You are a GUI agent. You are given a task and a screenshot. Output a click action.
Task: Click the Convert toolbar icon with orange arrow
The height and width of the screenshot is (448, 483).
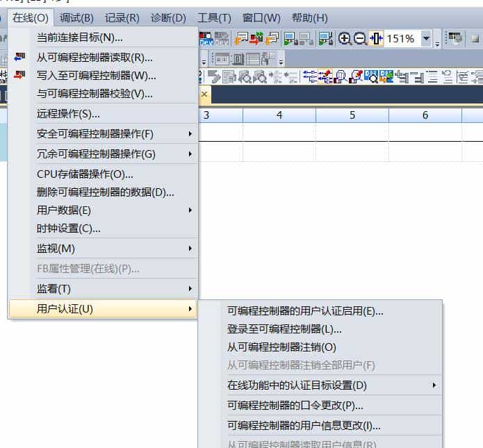(242, 39)
